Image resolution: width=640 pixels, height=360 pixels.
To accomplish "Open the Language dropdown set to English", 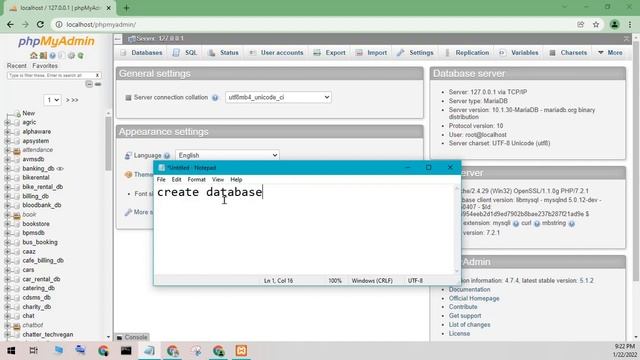I will [x=227, y=155].
